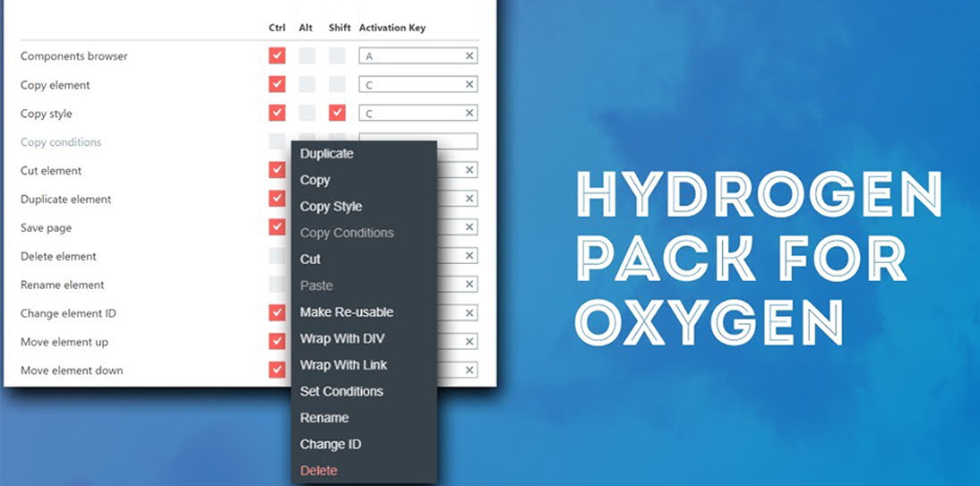Enable Shift for Components browser
Viewport: 980px width, 486px height.
point(337,55)
